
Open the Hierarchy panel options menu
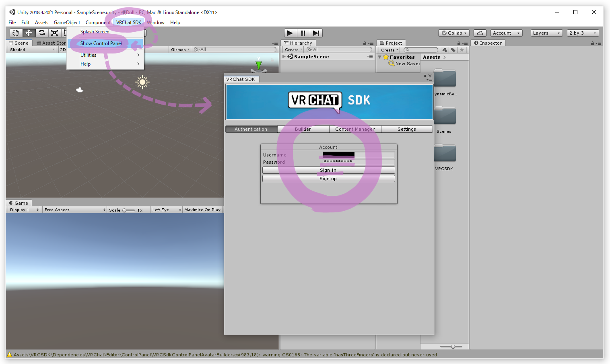(371, 43)
